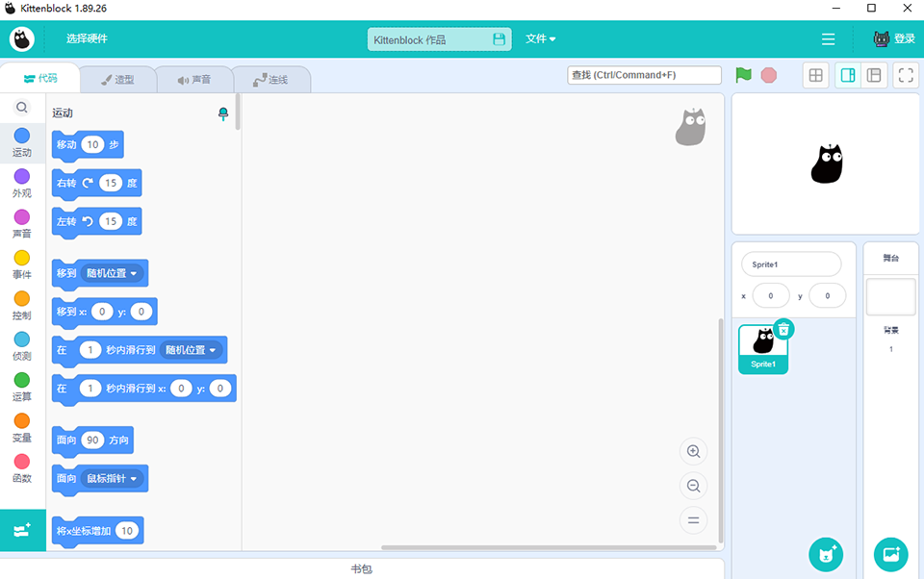Click the 登录 login avatar icon
924x579 pixels.
882,38
